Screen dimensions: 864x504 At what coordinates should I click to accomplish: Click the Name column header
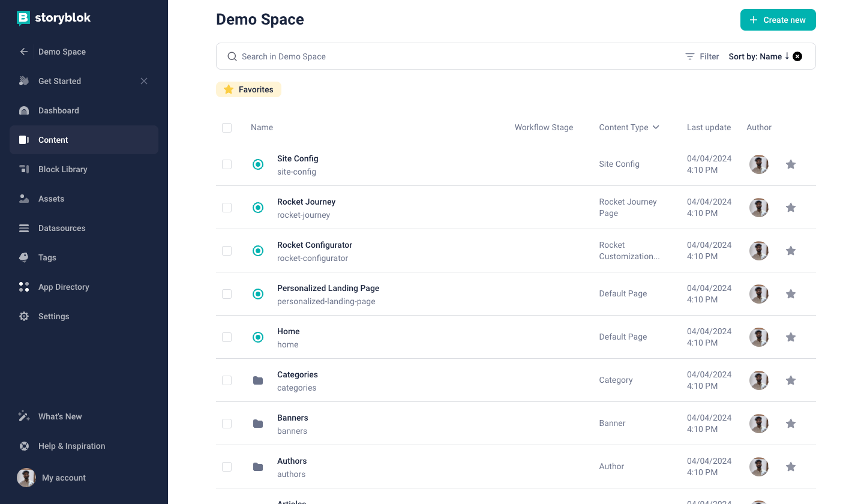[x=262, y=127]
